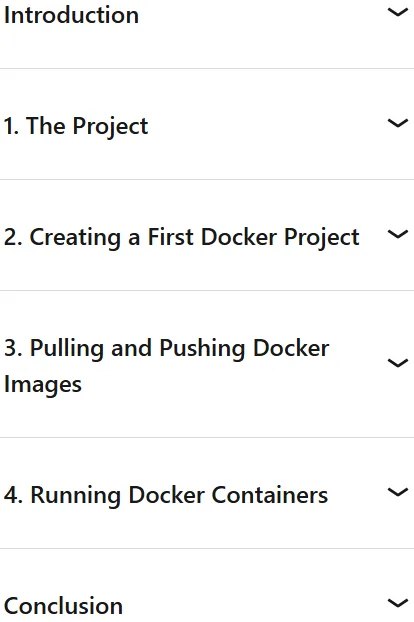Show Running Docker Containers lessons via caret

point(397,492)
